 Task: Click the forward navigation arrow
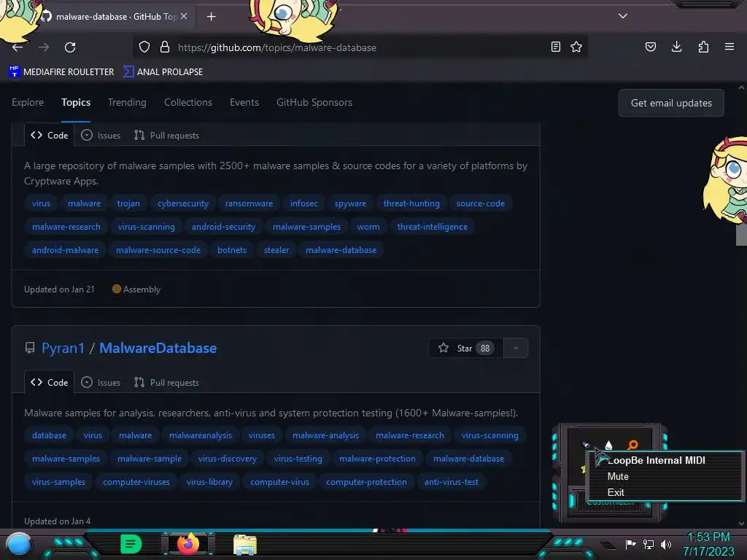click(44, 47)
